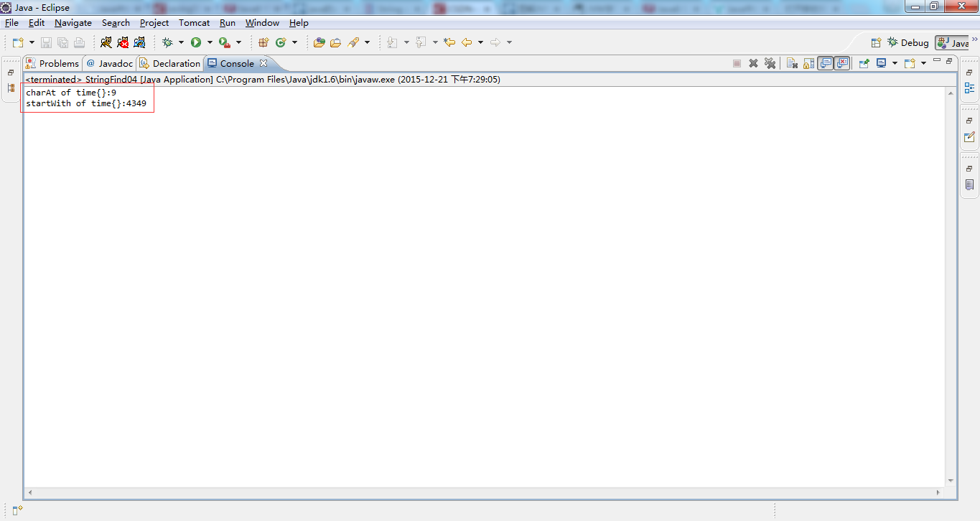Click the Open Task folder icon
Image resolution: width=980 pixels, height=521 pixels.
(335, 42)
